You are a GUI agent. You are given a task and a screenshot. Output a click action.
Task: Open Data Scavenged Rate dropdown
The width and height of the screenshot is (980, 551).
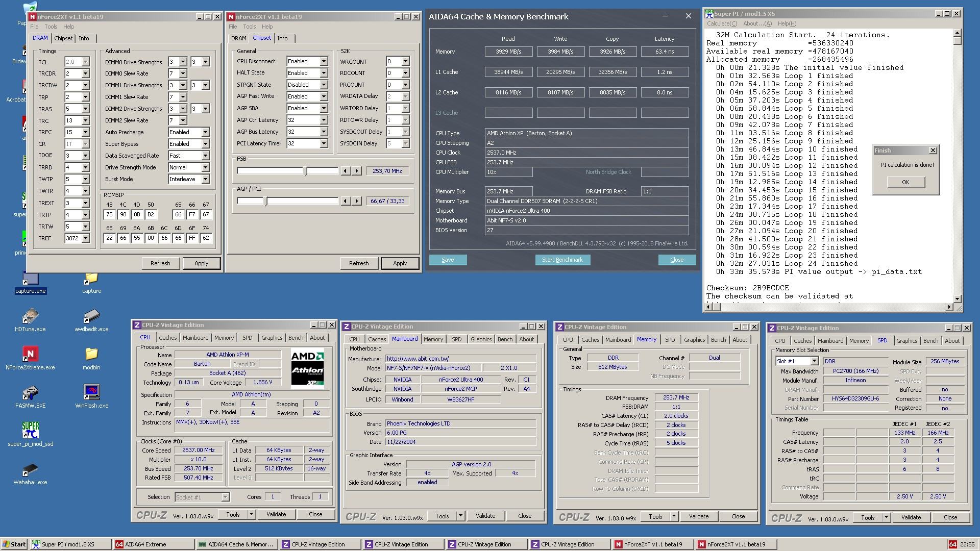click(x=205, y=156)
